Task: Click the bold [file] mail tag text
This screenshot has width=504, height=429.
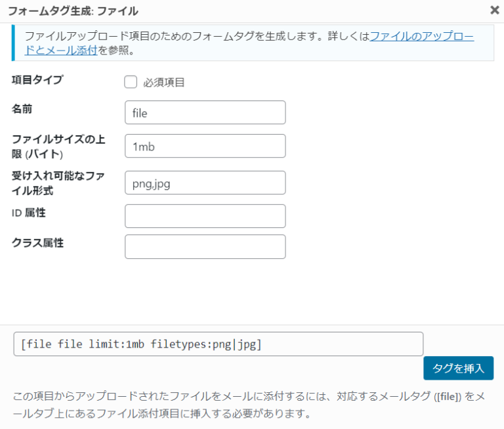Action: coord(448,397)
